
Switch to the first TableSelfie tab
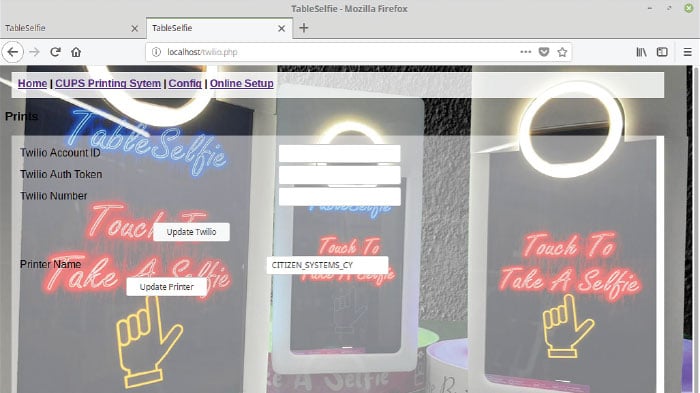pos(71,28)
